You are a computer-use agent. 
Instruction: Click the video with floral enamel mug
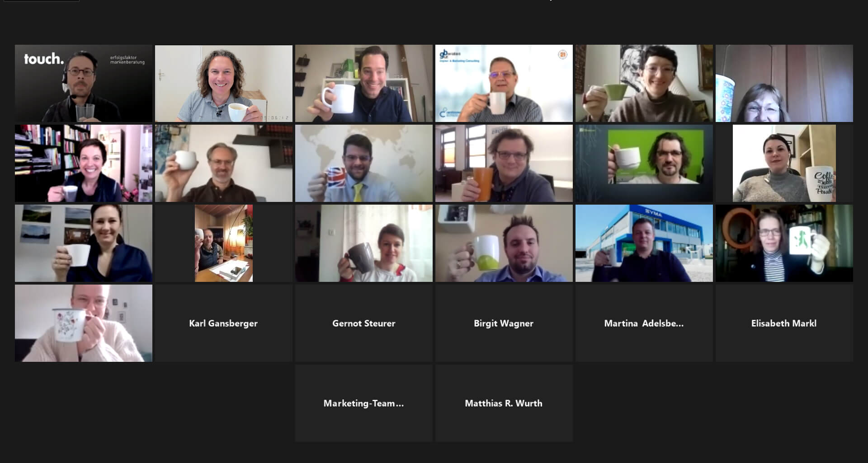point(84,323)
